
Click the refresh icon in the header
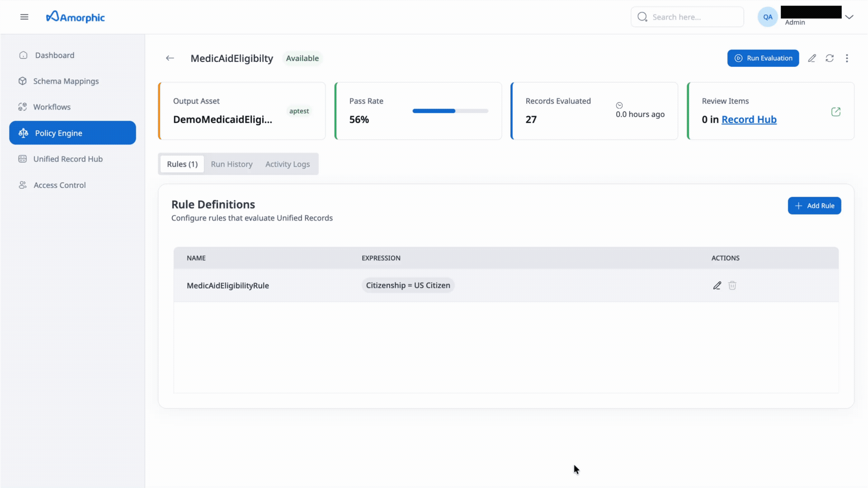(x=830, y=58)
